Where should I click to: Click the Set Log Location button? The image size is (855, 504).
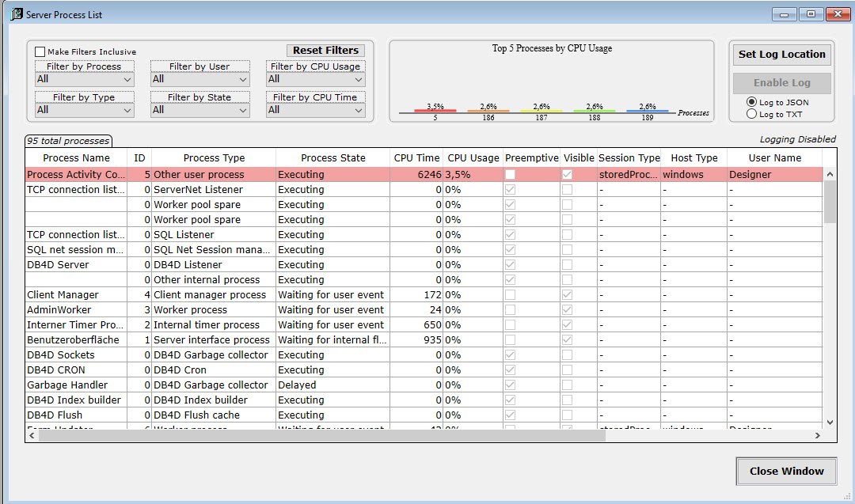[x=781, y=55]
